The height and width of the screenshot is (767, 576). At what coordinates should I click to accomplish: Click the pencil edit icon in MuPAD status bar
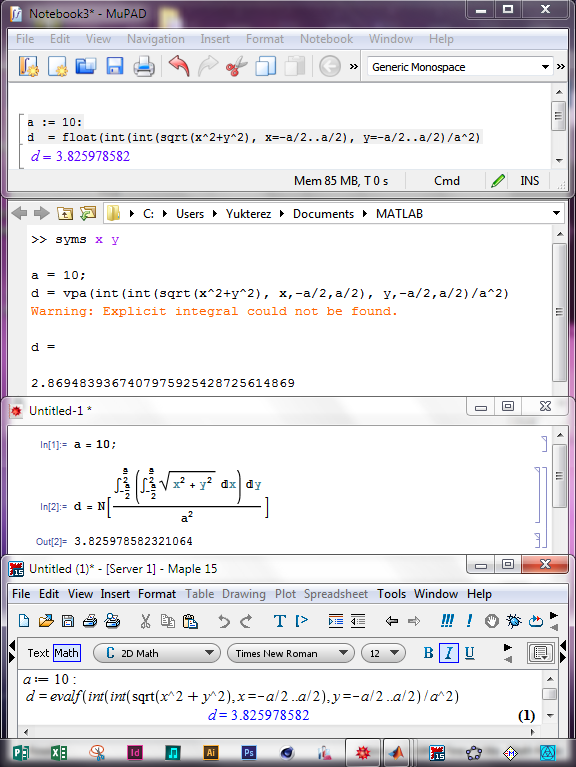pyautogui.click(x=498, y=181)
